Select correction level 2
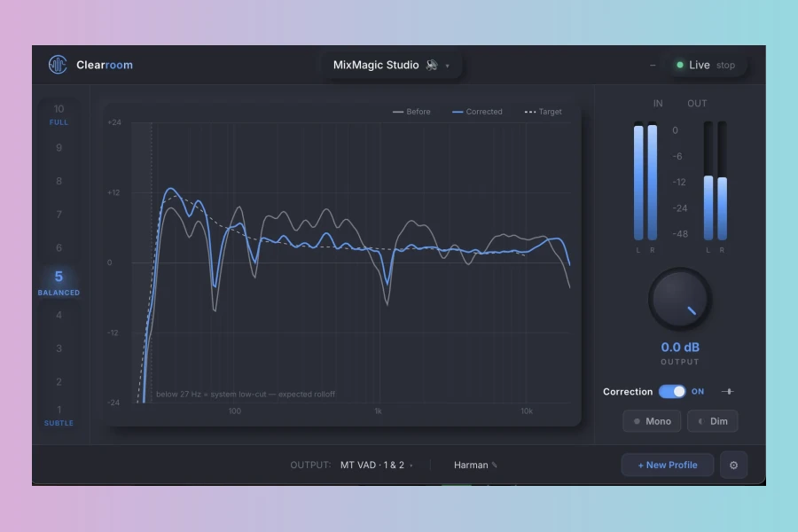The width and height of the screenshot is (798, 532). click(59, 382)
